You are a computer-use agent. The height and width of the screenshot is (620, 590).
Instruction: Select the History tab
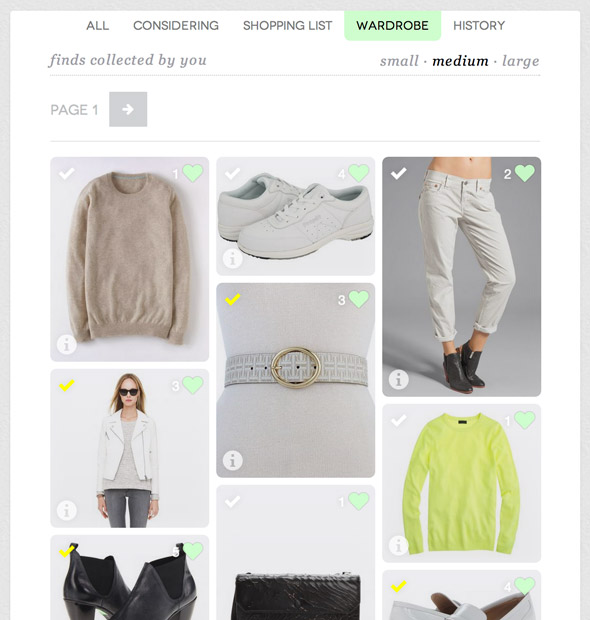tap(479, 26)
